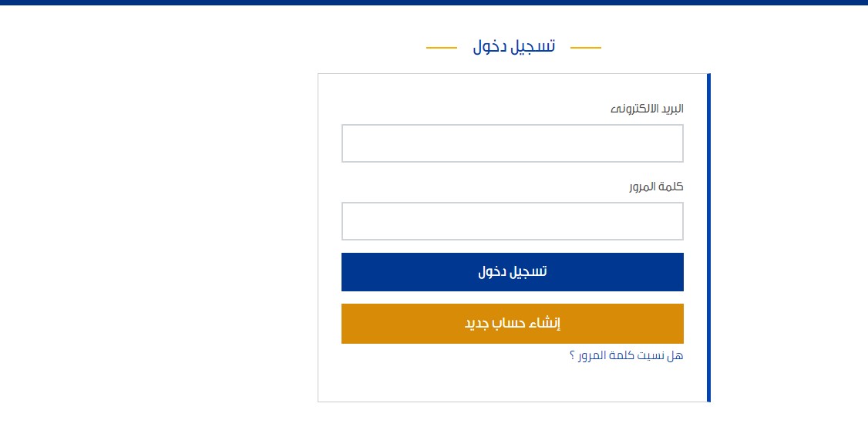
Task: Click the كلمة المرور label above password box
Action: 656,187
